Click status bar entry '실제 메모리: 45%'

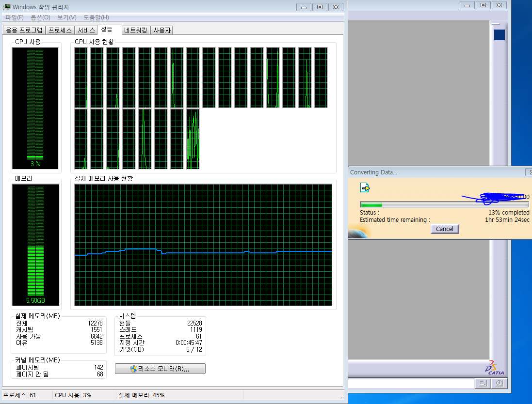[141, 395]
